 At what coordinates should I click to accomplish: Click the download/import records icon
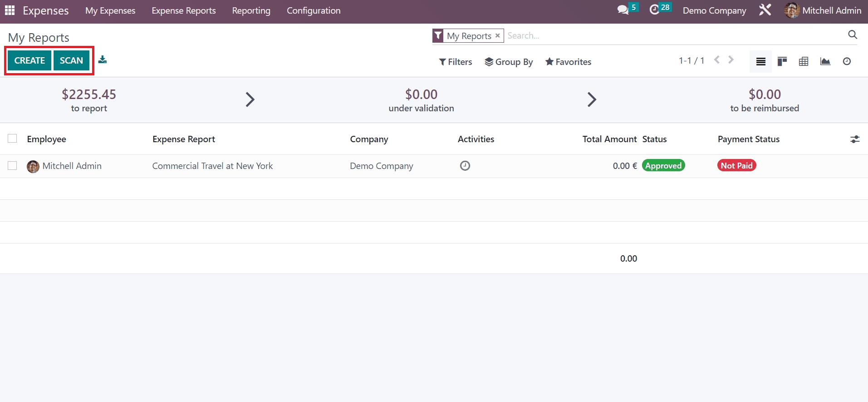103,60
